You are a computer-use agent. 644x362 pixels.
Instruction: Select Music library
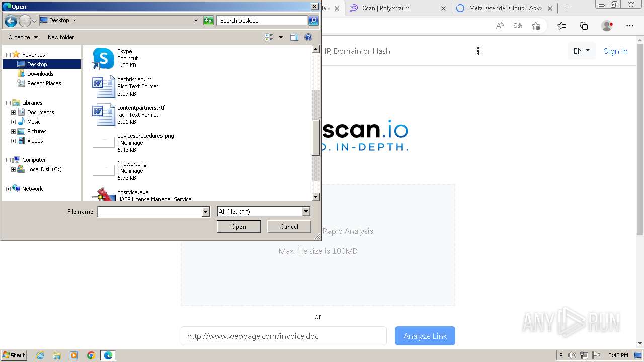click(x=34, y=122)
